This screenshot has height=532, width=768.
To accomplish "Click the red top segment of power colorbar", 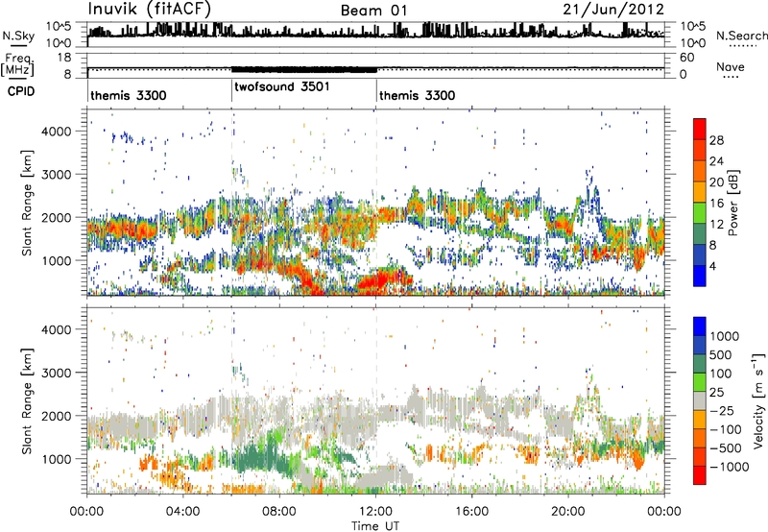I will (x=700, y=129).
